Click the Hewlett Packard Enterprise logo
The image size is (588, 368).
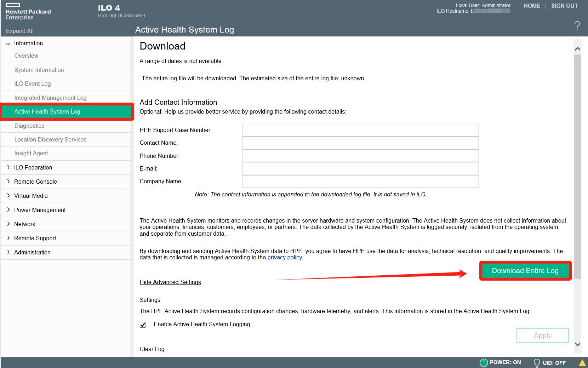[x=28, y=12]
